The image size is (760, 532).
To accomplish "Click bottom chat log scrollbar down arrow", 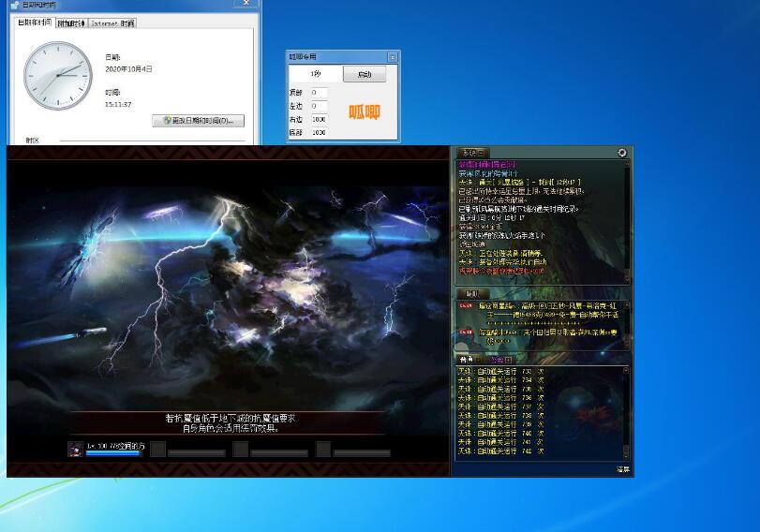I will (x=626, y=456).
